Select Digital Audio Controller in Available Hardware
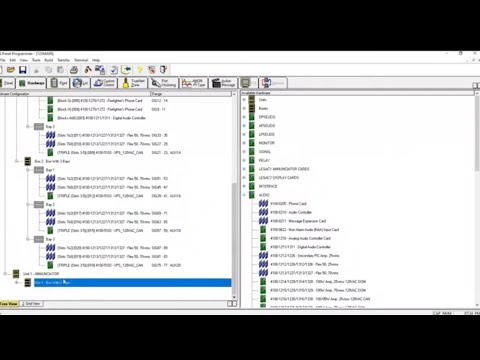The width and height of the screenshot is (480, 360). 300,247
